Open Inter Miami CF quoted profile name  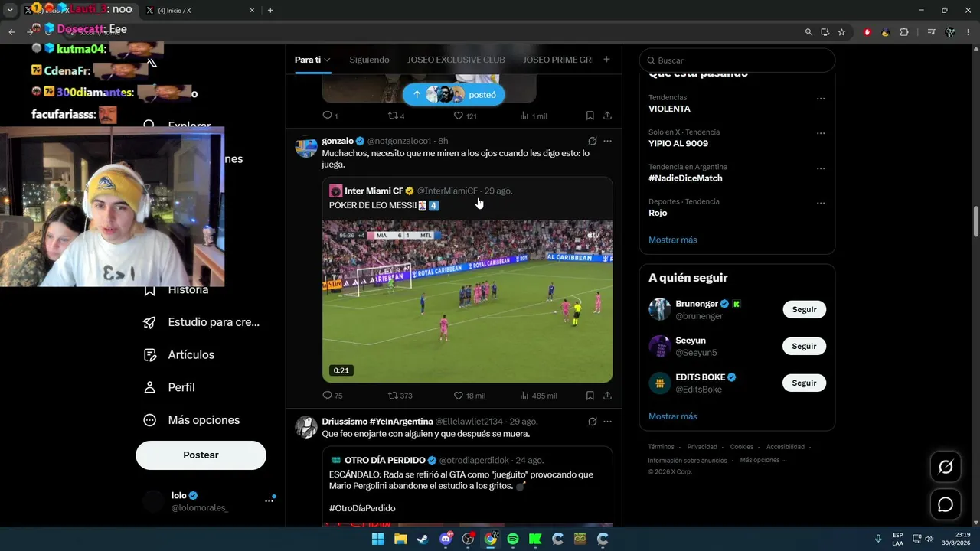coord(374,191)
